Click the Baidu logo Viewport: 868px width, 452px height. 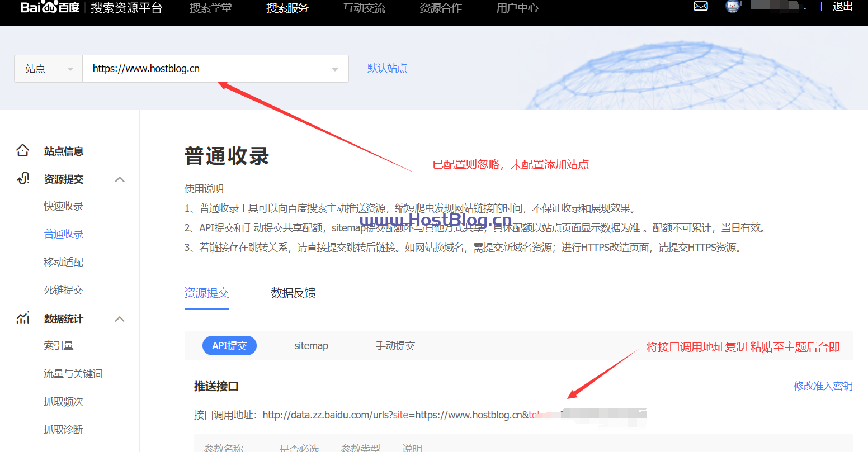tap(50, 7)
